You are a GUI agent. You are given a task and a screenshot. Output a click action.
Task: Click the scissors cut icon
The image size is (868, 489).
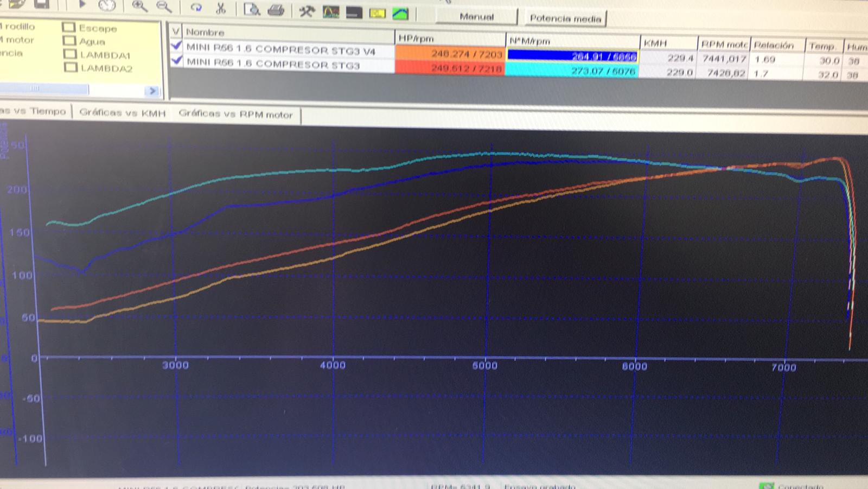220,8
